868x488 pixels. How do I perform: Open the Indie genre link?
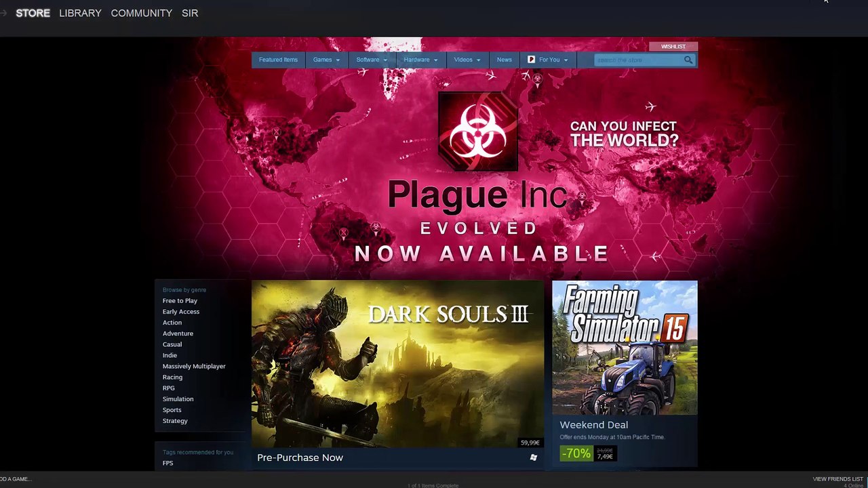[170, 355]
